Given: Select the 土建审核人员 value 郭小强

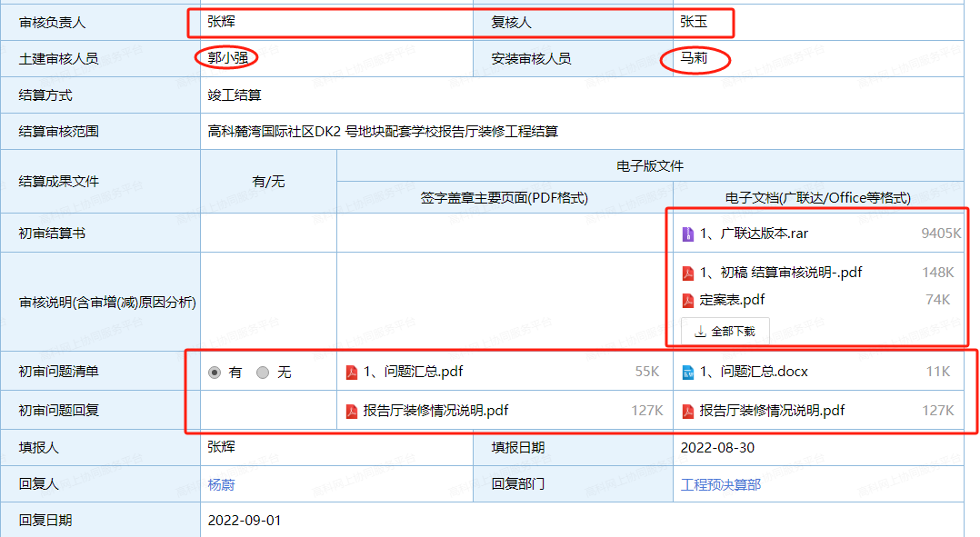Looking at the screenshot, I should (227, 58).
